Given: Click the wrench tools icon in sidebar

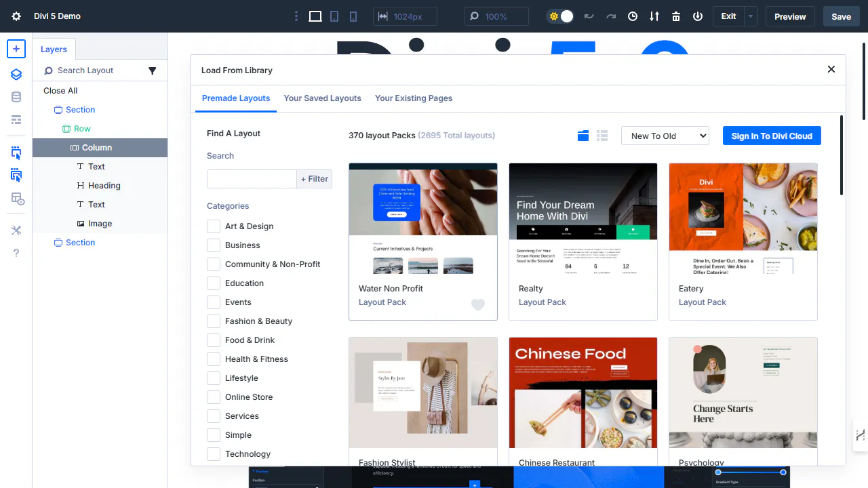Looking at the screenshot, I should click(16, 230).
